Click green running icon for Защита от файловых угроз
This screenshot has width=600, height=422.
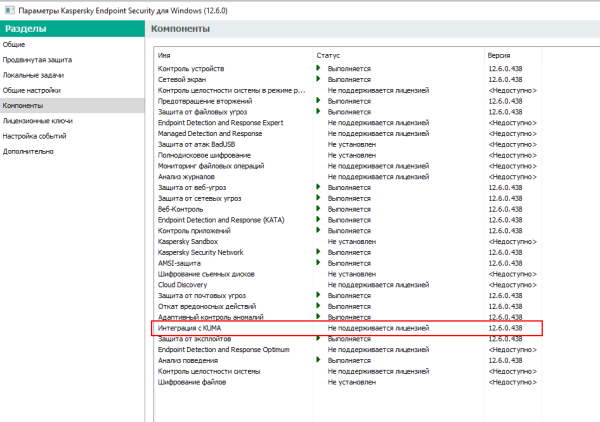pyautogui.click(x=318, y=111)
